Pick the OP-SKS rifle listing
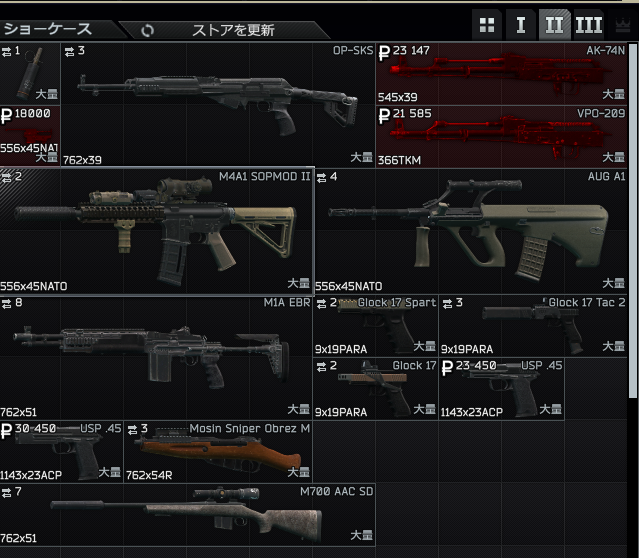 coord(218,104)
